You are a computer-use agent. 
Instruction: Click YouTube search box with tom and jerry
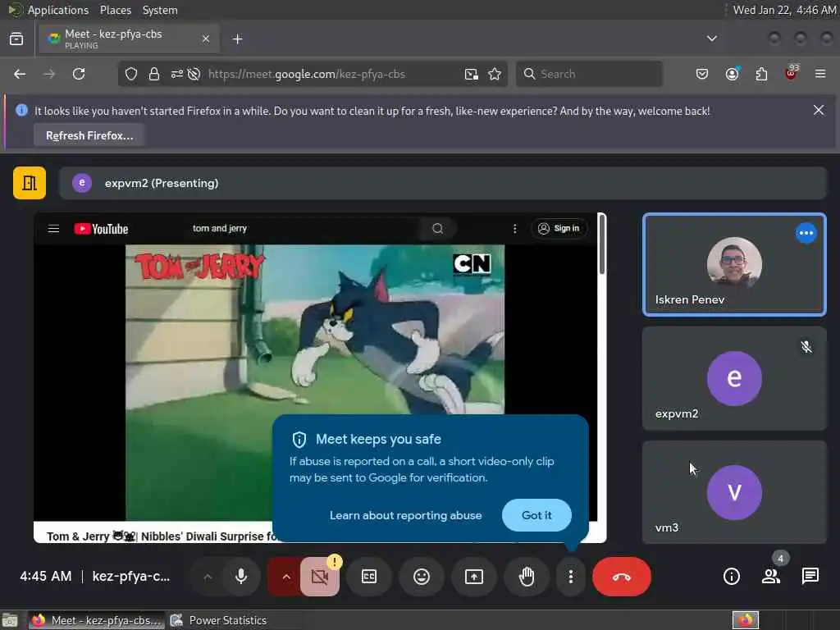coord(303,229)
